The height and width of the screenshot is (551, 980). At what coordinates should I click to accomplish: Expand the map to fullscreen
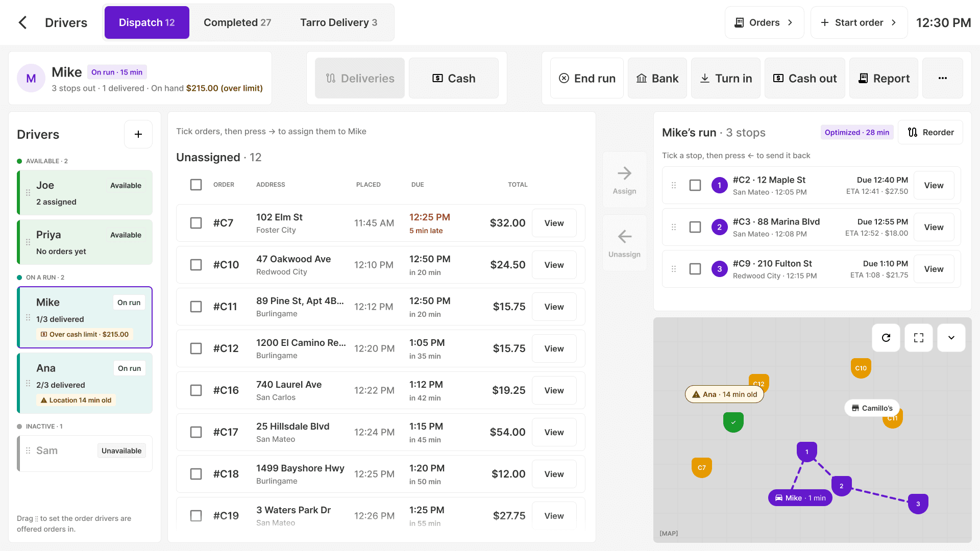point(918,338)
